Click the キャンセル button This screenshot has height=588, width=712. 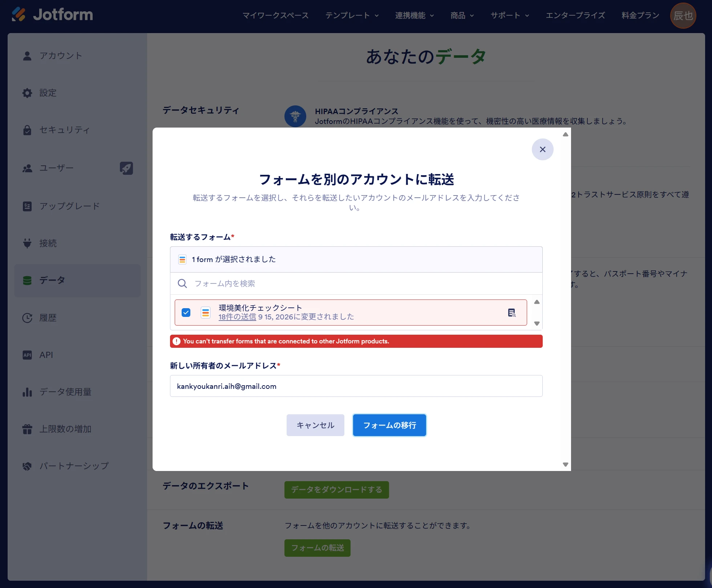[x=315, y=425]
